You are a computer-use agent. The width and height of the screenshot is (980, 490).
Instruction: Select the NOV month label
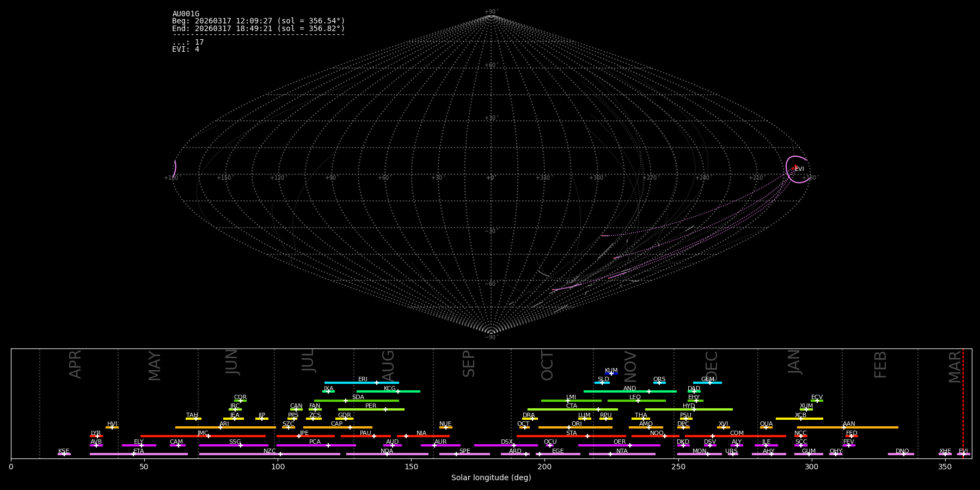click(630, 366)
